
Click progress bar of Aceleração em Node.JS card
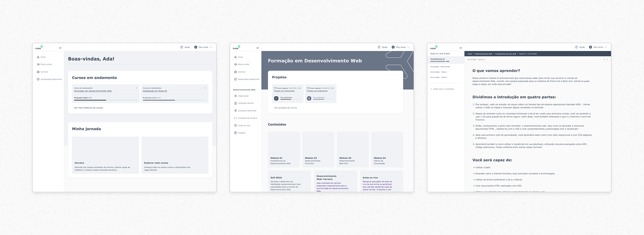175,100
